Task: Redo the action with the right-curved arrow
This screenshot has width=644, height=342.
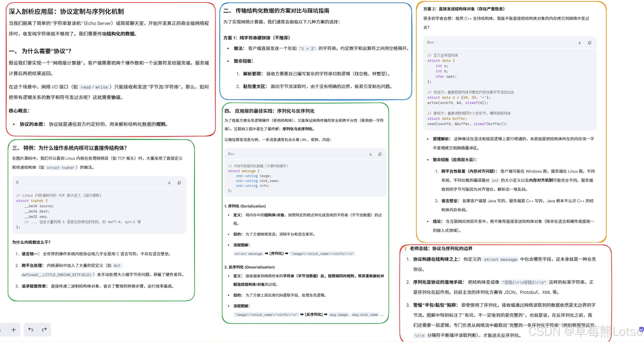Action: (44, 330)
